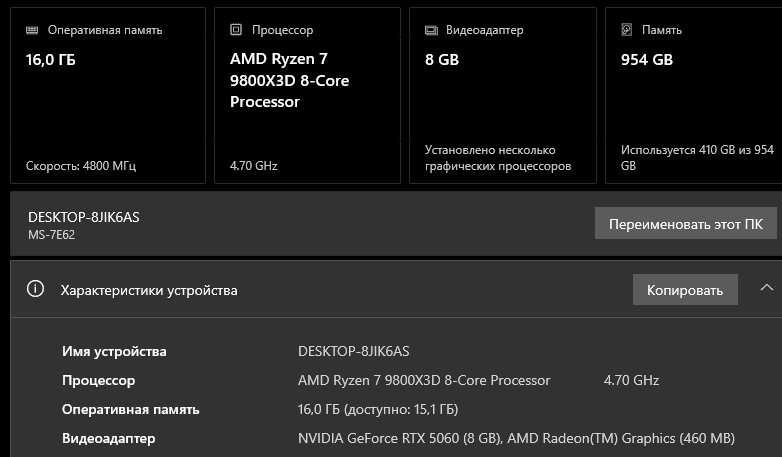Click the Видеоадаптер card icon
This screenshot has height=457, width=782.
(x=431, y=30)
